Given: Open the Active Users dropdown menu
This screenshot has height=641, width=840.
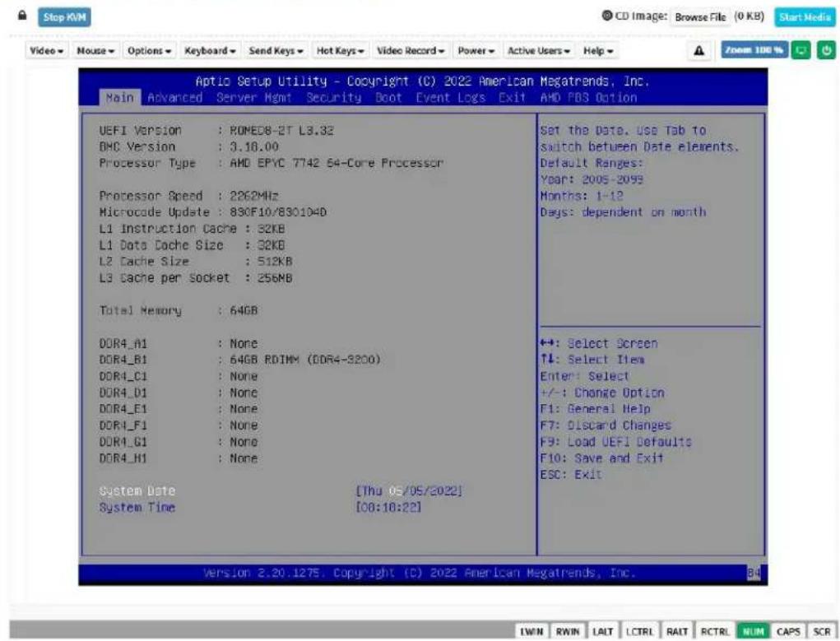Looking at the screenshot, I should [x=538, y=50].
